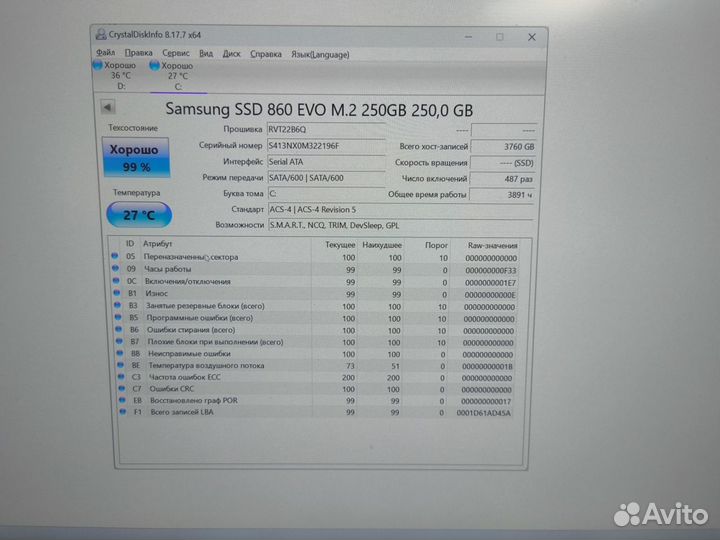Click the blue status dot for attribute B1
Viewport: 720px width, 540px height.
coord(117,292)
